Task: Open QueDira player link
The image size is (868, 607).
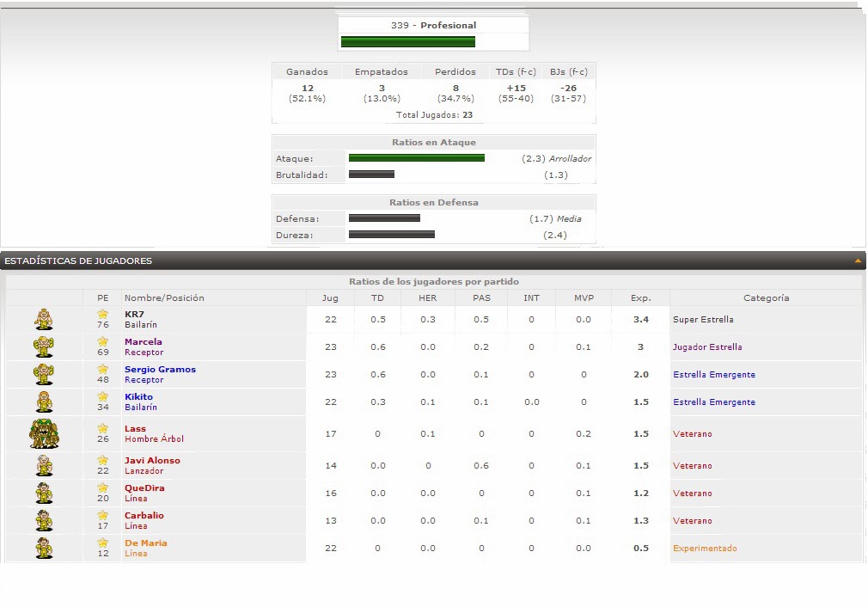Action: click(144, 488)
